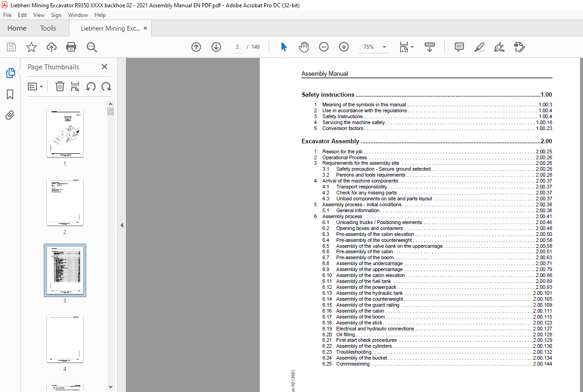The height and width of the screenshot is (392, 583).
Task: Delete selected page thumbnail trash icon
Action: tap(60, 86)
